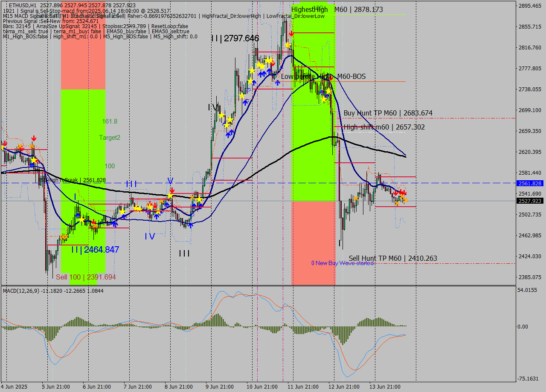Click the Target2 label in the green zone
The width and height of the screenshot is (546, 392).
coord(110,138)
